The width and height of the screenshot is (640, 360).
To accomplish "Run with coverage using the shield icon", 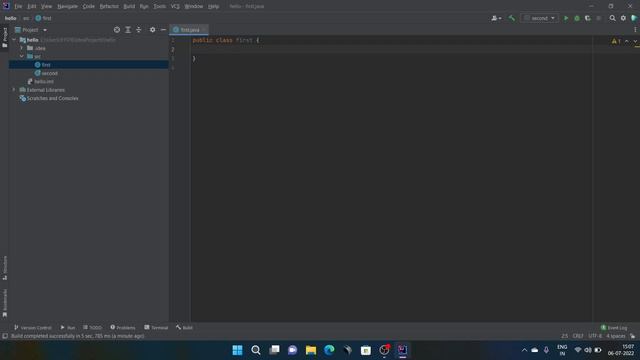I will click(x=588, y=18).
